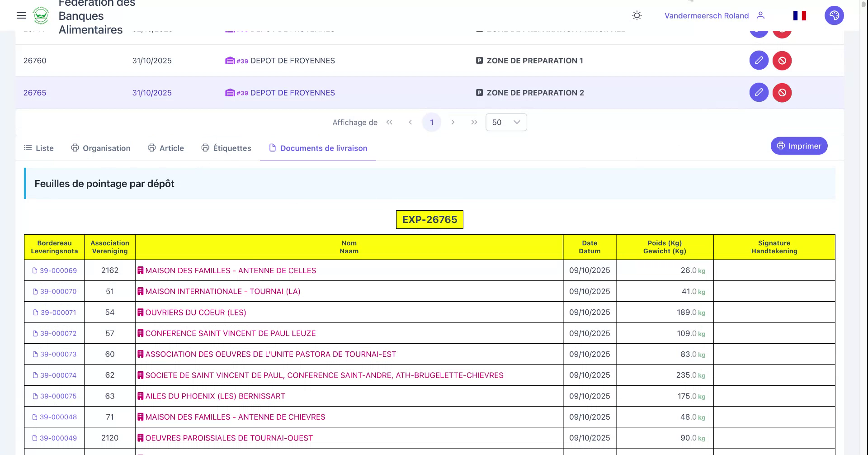Toggle light/dark theme with the sun icon
The image size is (868, 455).
pyautogui.click(x=637, y=15)
